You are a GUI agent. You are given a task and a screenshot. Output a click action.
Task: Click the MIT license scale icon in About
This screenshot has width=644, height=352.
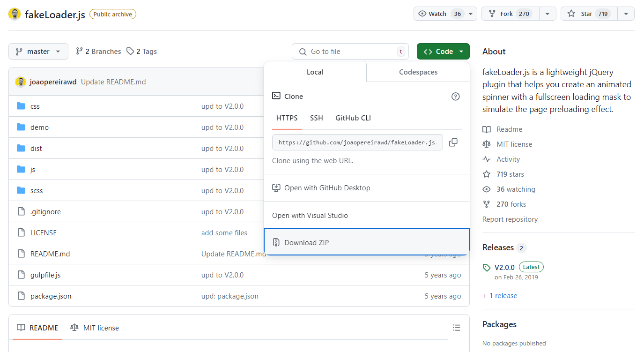[487, 144]
